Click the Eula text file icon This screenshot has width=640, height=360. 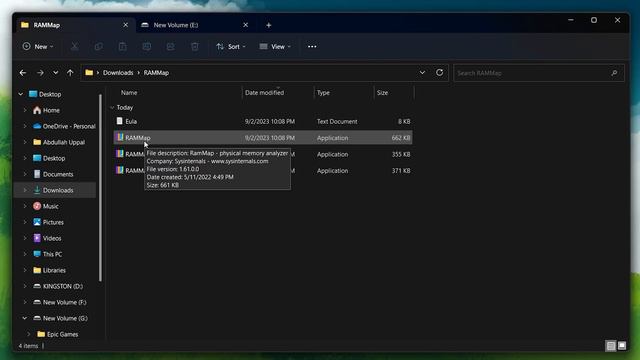(x=120, y=121)
